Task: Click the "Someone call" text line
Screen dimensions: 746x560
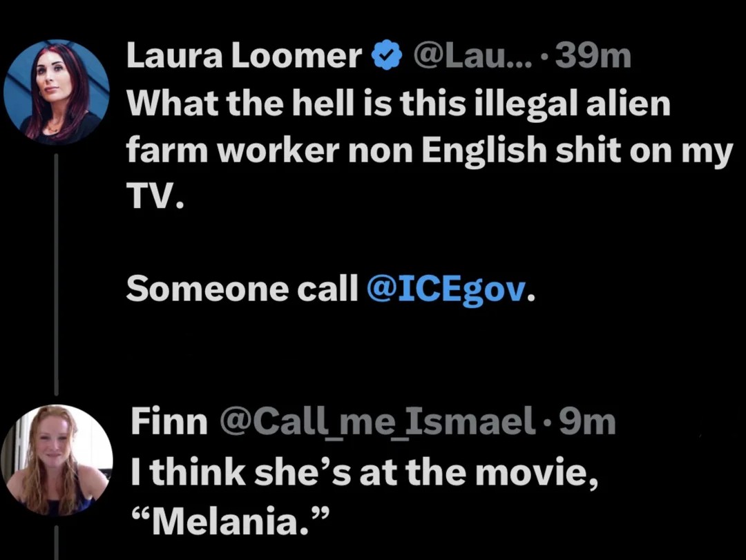Action: coord(242,290)
